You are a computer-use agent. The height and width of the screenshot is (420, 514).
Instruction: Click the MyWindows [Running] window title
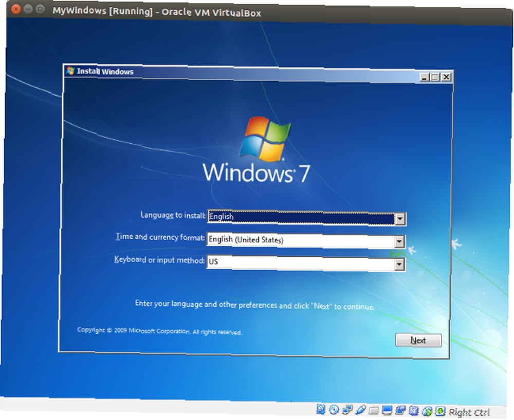tap(157, 12)
